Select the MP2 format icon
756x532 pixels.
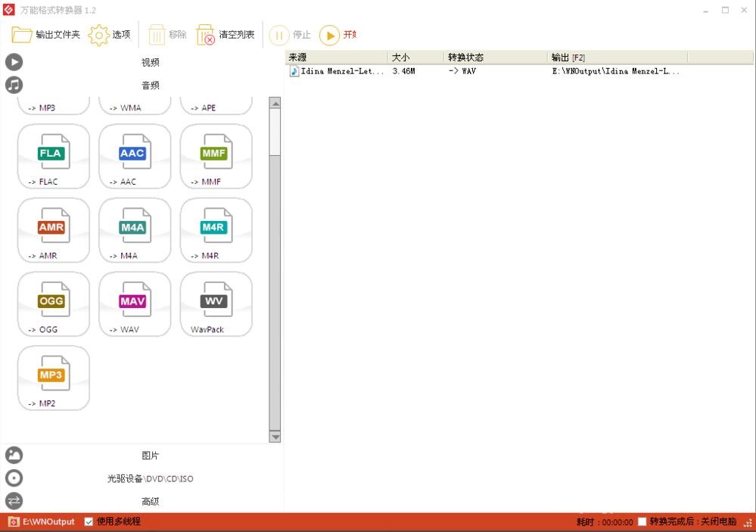coord(53,378)
